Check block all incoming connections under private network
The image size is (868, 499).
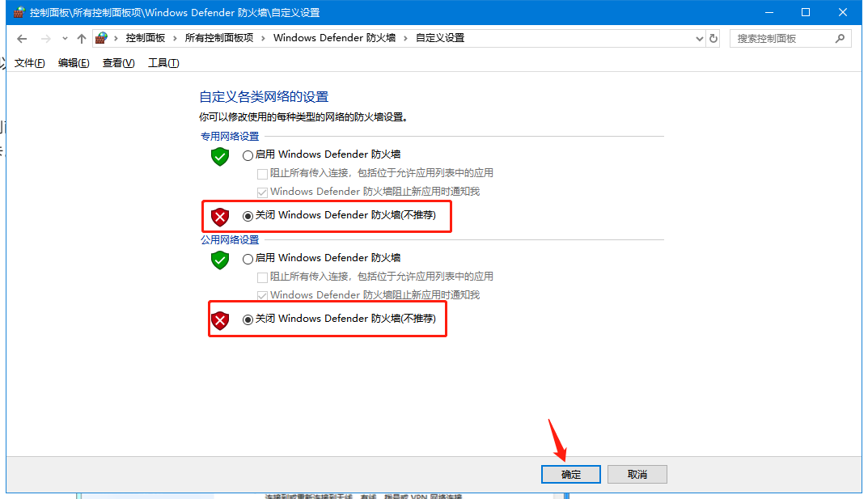262,174
